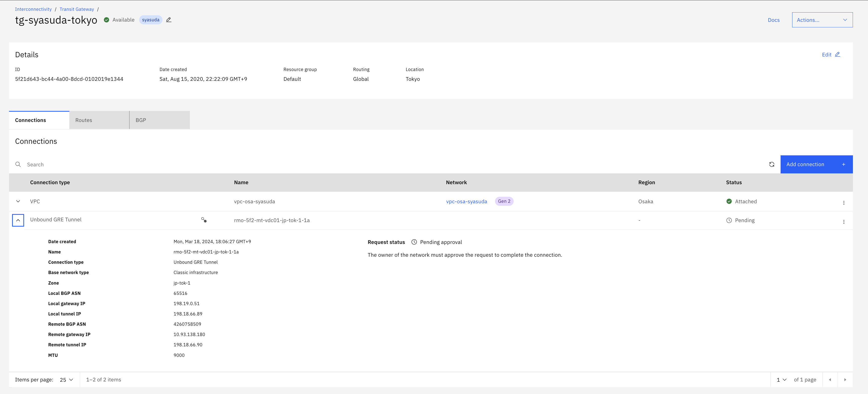The width and height of the screenshot is (868, 394).
Task: Go to previous page arrow
Action: (x=830, y=379)
